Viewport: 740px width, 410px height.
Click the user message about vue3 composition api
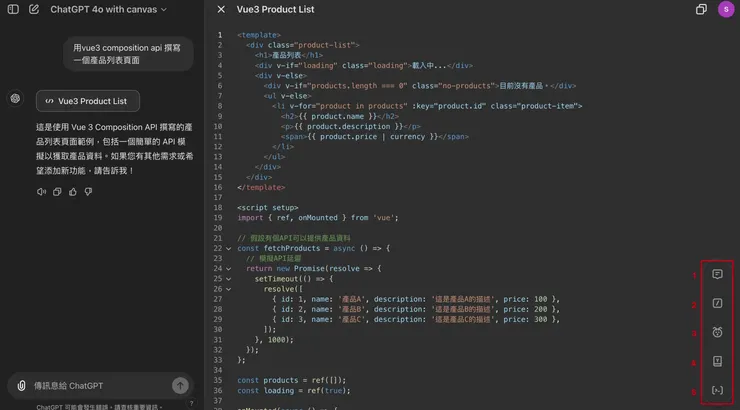[x=128, y=54]
